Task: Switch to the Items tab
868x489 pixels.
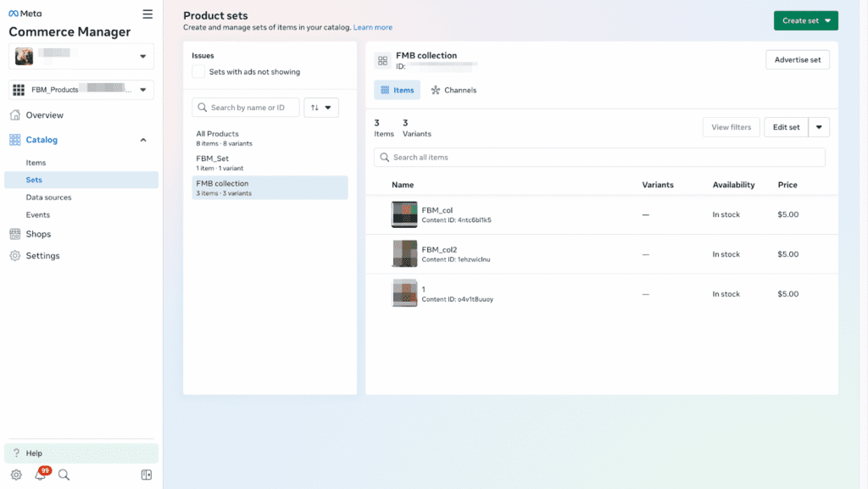Action: [x=397, y=90]
